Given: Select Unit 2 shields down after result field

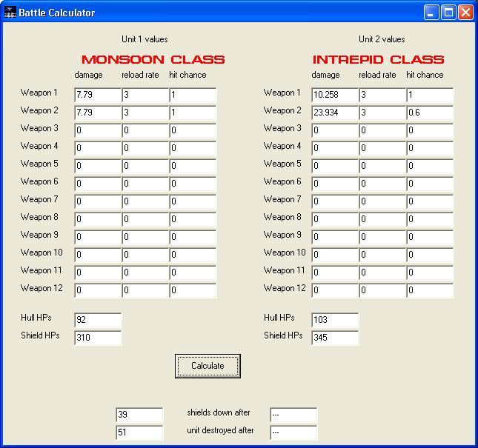Looking at the screenshot, I should click(293, 415).
